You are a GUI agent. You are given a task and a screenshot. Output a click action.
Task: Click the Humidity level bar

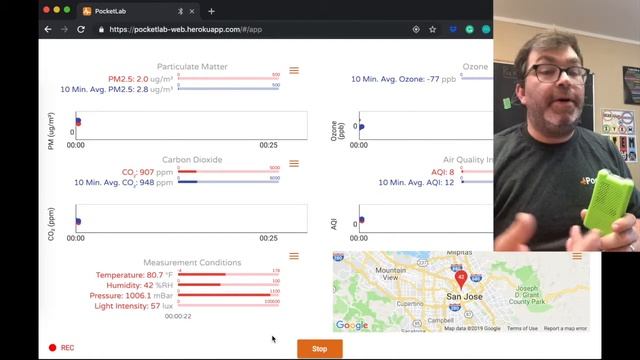[x=229, y=284]
